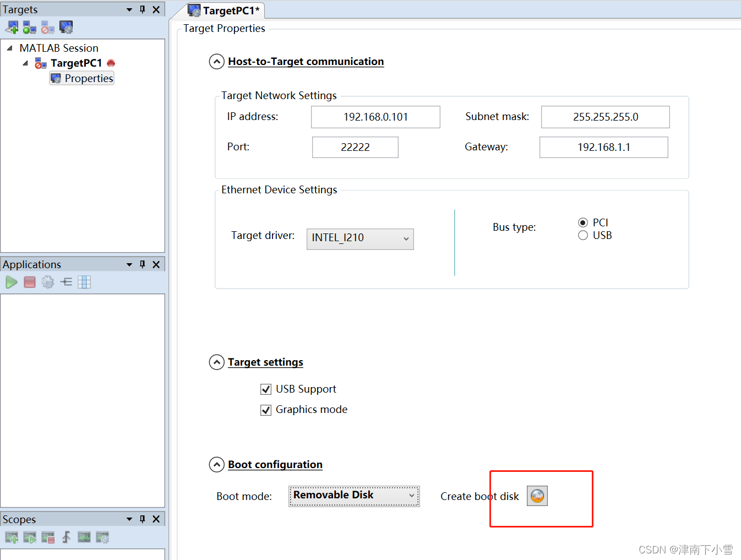Click the Start Scope icon
The height and width of the screenshot is (560, 741).
pyautogui.click(x=29, y=537)
